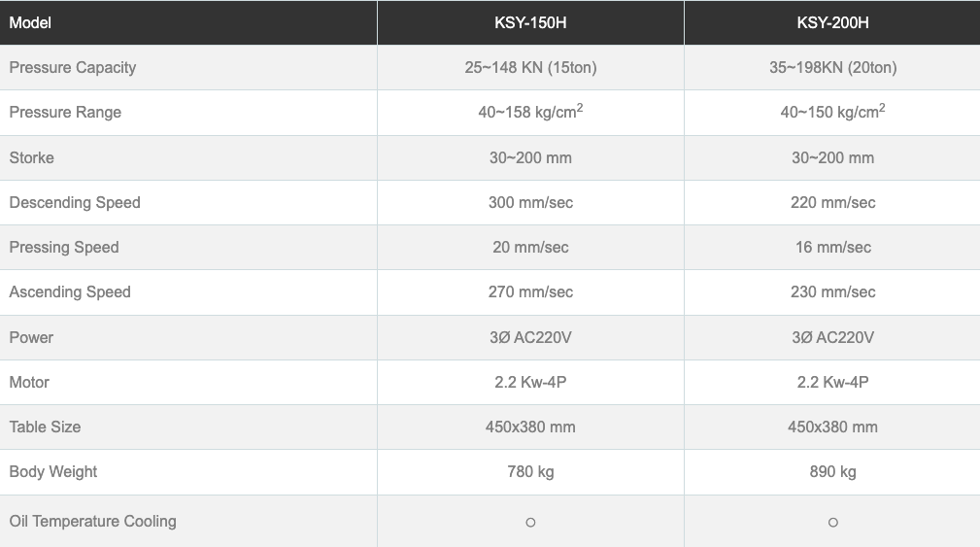Click the 40~158 kg/cm² cell
This screenshot has height=547, width=980.
(530, 112)
